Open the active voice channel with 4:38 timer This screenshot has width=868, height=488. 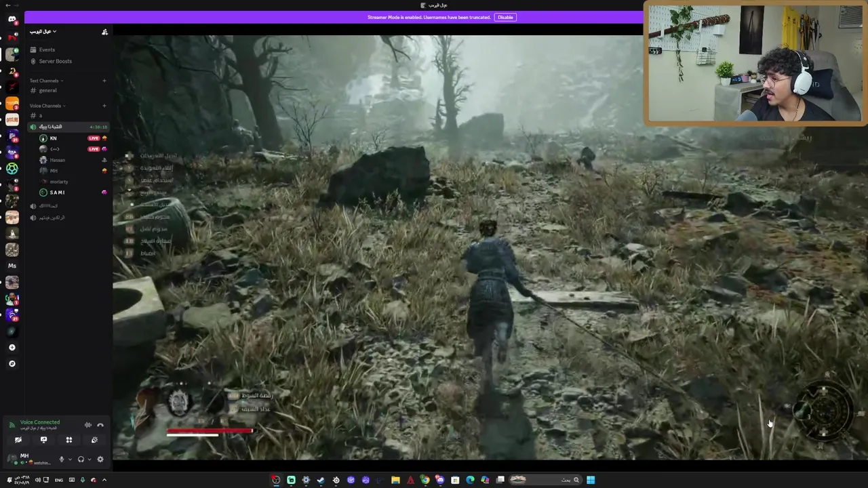tap(68, 127)
